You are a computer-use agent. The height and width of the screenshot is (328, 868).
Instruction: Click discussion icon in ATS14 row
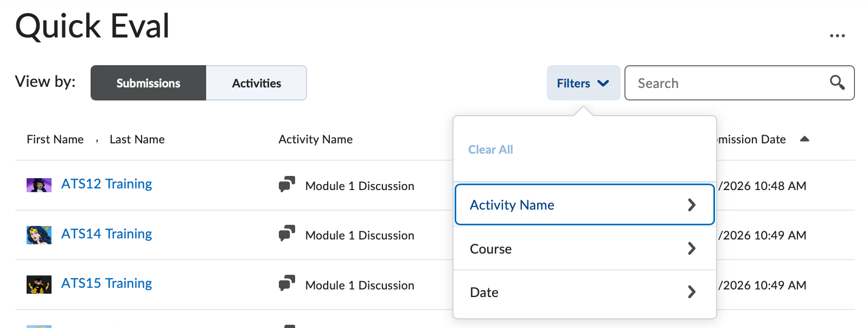pyautogui.click(x=287, y=234)
